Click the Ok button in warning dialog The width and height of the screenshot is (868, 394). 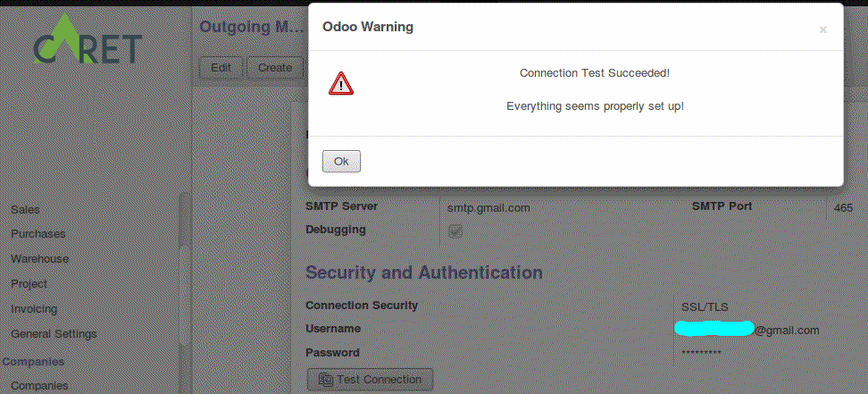[x=341, y=162]
